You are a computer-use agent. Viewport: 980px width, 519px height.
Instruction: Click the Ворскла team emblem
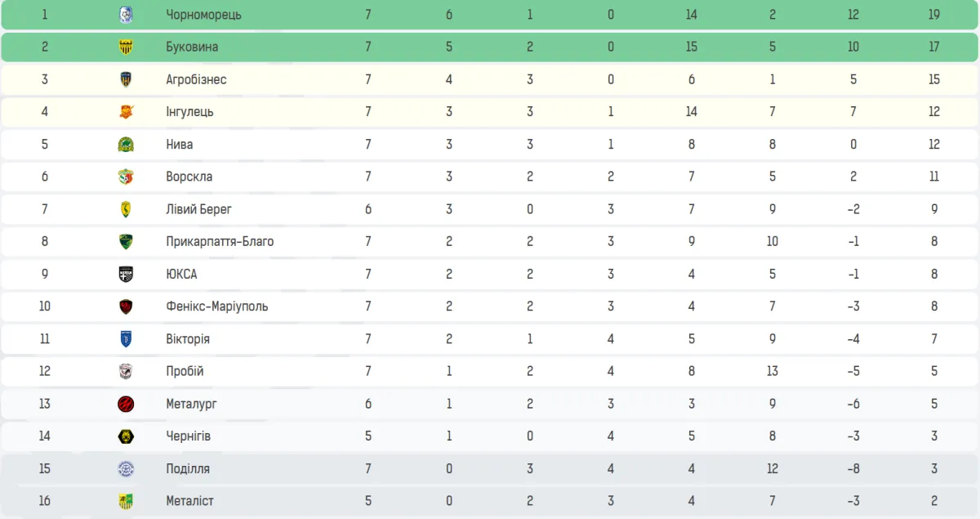coord(126,177)
